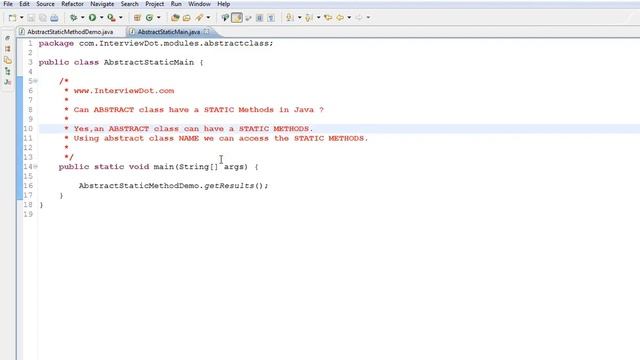The width and height of the screenshot is (640, 360).
Task: Click 'AbstractStaticMethodDemo' on line 16
Action: (x=139, y=186)
